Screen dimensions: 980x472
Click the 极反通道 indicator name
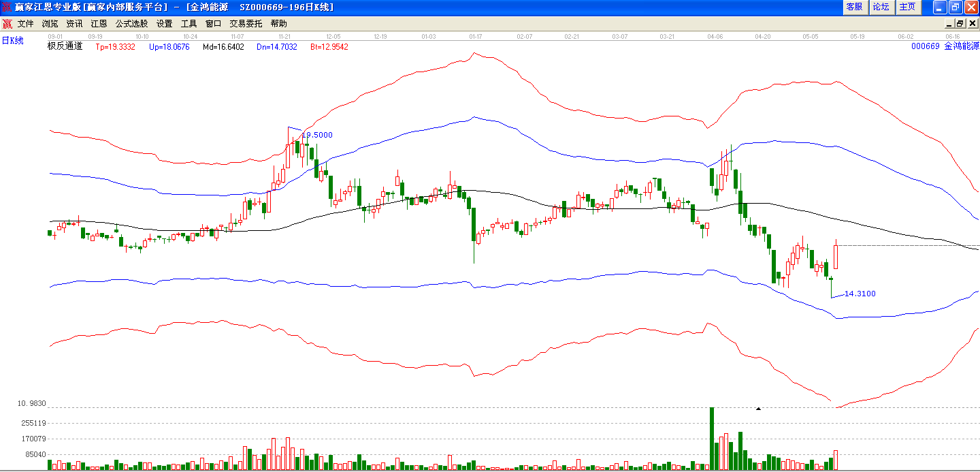tap(65, 46)
